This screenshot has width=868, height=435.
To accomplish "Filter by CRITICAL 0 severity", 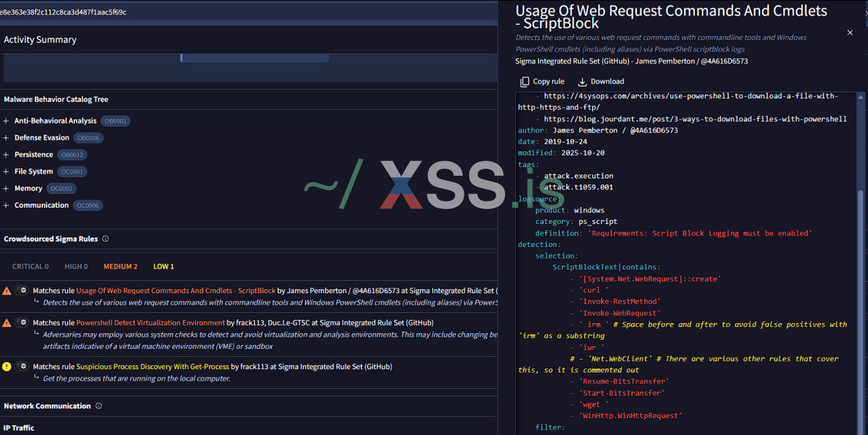I will tap(31, 267).
